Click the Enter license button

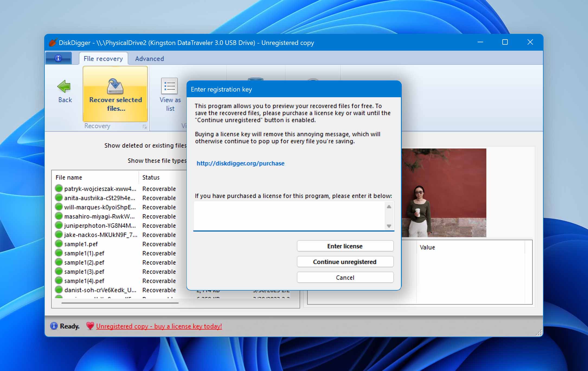point(345,246)
